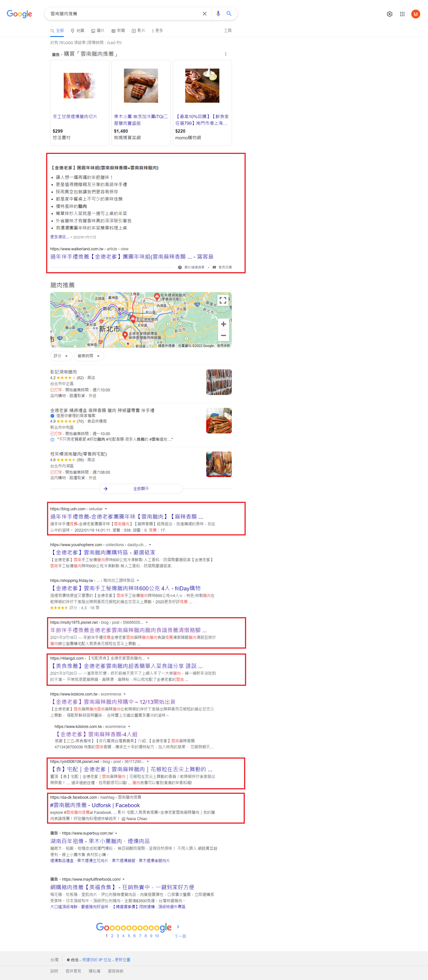Expand dropdown arrow beside molly1975.pixnet.net URL
Screen dimensions: 428x980
(147, 622)
